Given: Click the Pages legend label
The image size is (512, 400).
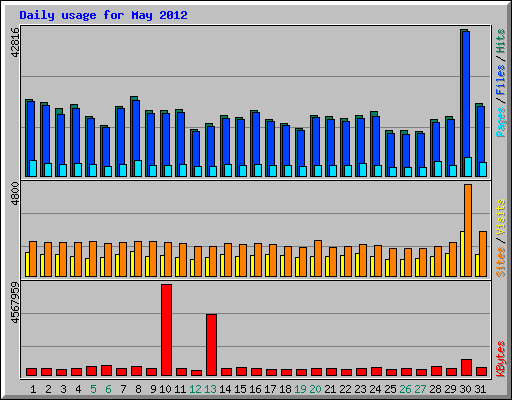Looking at the screenshot, I should point(501,122).
